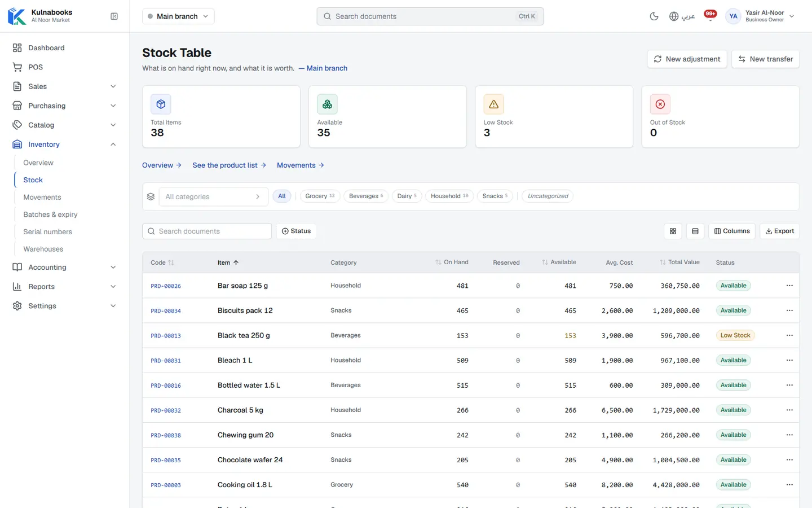
Task: Filter by Beverages category chip
Action: point(366,196)
